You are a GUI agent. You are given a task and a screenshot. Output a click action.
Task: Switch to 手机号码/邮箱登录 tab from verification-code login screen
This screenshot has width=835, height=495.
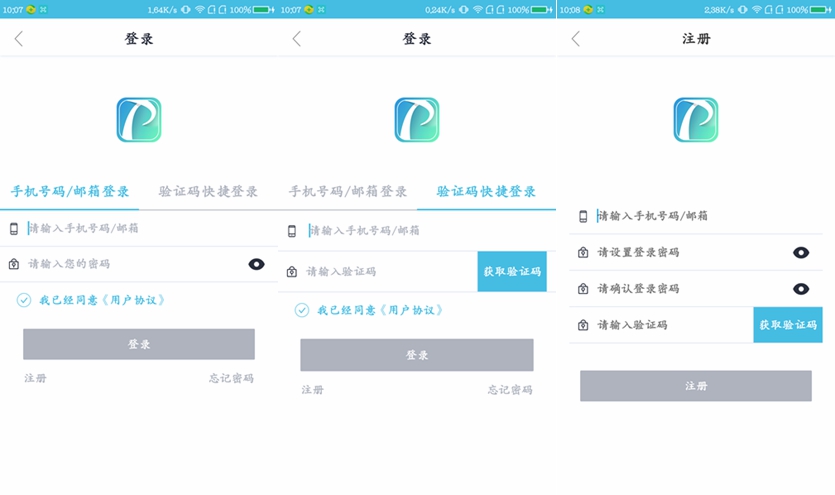coord(348,191)
